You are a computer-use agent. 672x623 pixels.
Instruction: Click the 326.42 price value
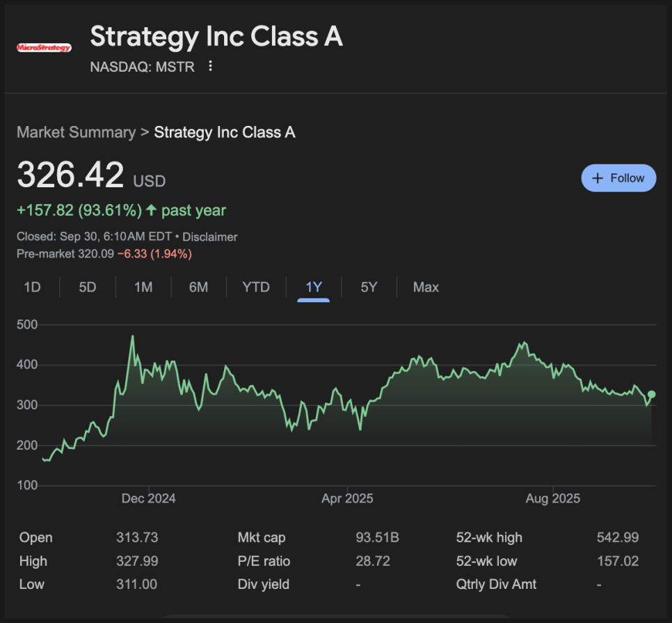pos(70,175)
